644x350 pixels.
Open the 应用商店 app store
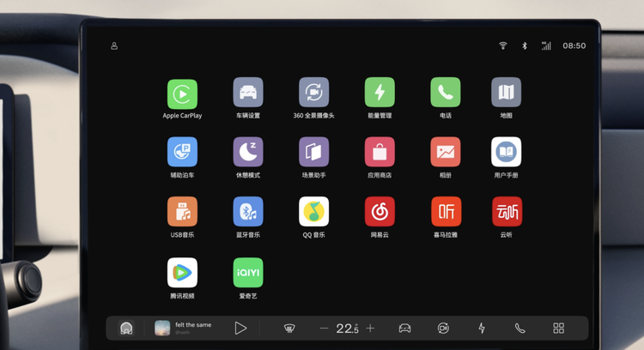point(380,152)
